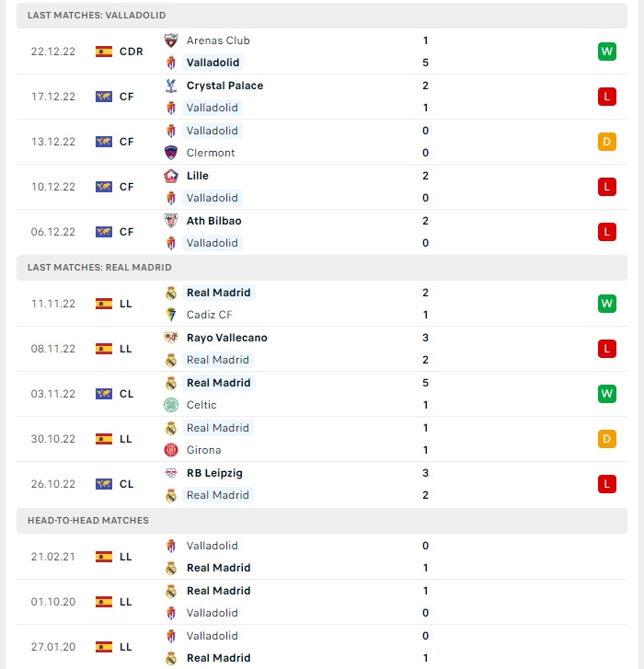Click the Rayo Vallecano crest icon
Image resolution: width=644 pixels, height=669 pixels.
pyautogui.click(x=171, y=338)
